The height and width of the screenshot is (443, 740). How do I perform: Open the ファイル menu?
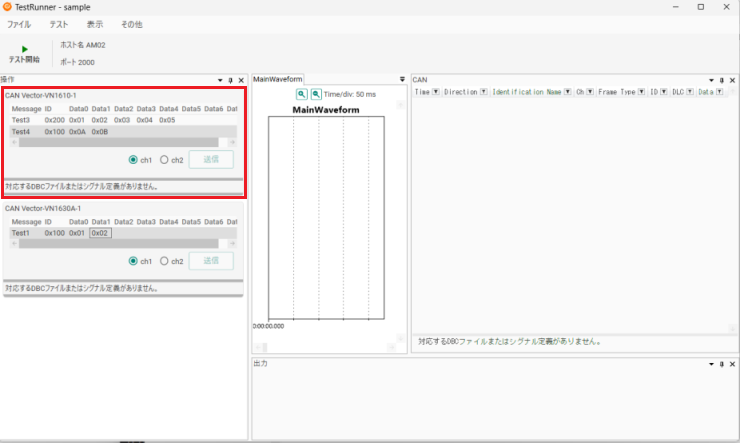[x=19, y=23]
